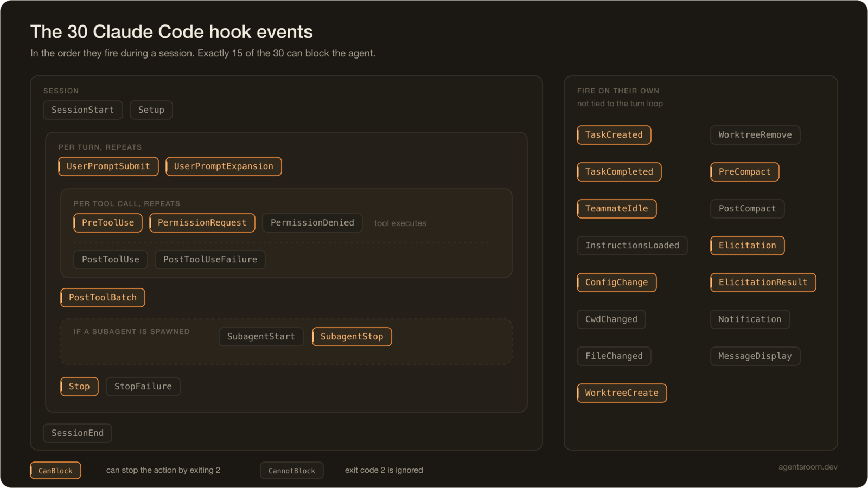Image resolution: width=868 pixels, height=488 pixels.
Task: Click the UserPromptSubmit hook chip
Action: point(108,166)
